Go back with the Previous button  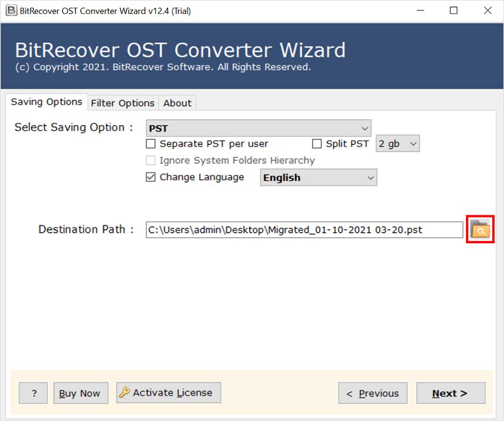(373, 393)
